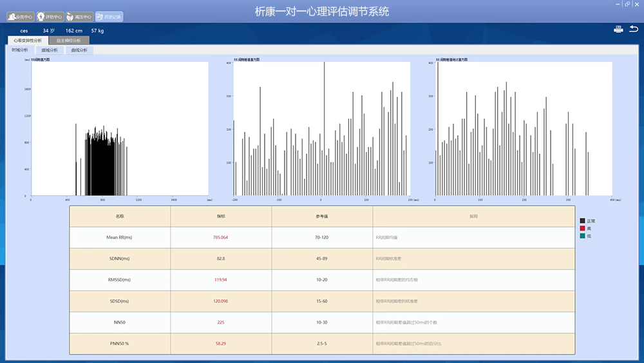644x363 pixels.
Task: Click the PNN50 % value 58.29
Action: point(220,343)
